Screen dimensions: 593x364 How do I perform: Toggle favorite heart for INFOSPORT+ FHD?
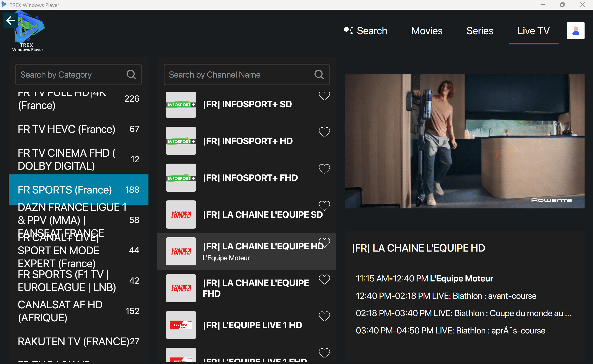[324, 169]
